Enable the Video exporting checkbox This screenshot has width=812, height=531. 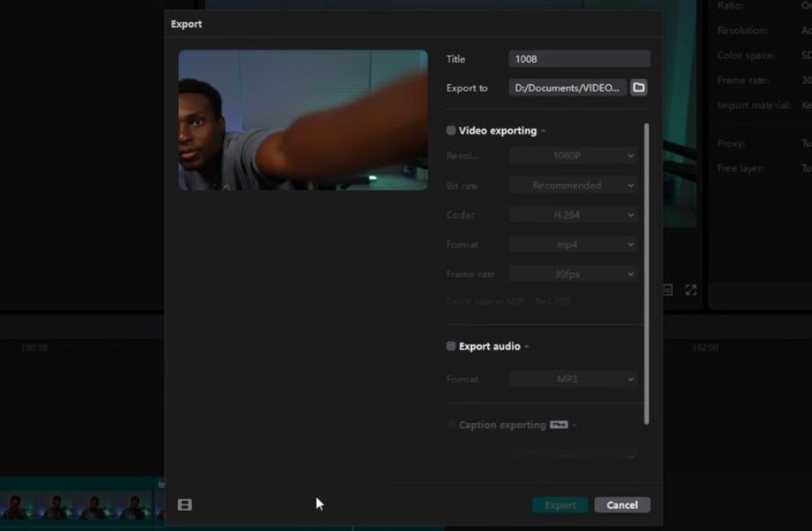(x=451, y=130)
